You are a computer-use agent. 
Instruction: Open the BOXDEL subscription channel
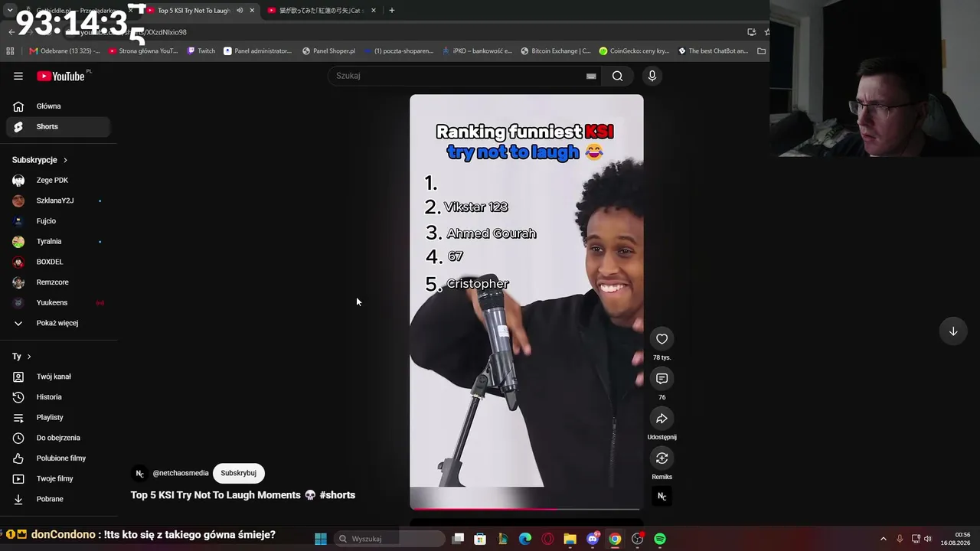pos(57,262)
